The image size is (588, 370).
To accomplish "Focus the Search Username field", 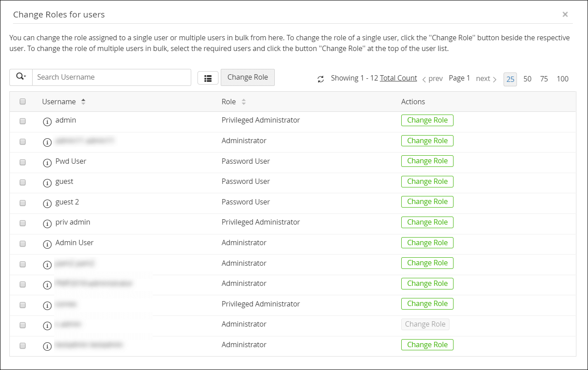I will 112,77.
